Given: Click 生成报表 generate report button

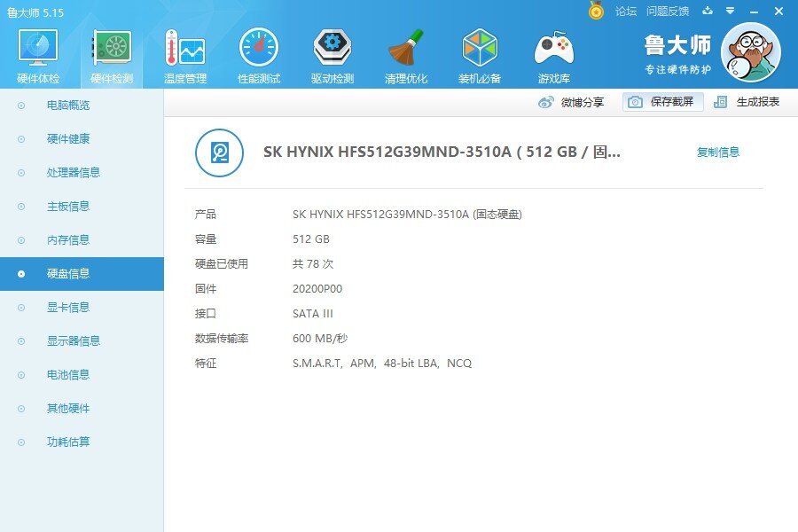Looking at the screenshot, I should (x=747, y=102).
